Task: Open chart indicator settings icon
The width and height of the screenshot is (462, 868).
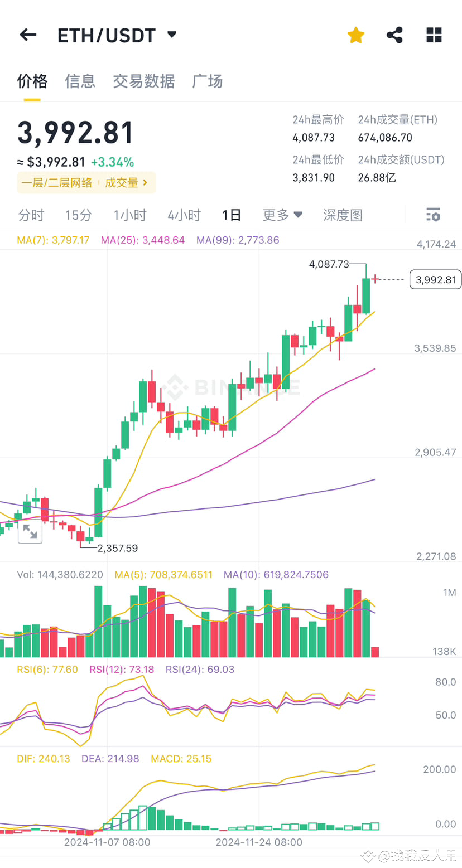Action: [x=432, y=215]
